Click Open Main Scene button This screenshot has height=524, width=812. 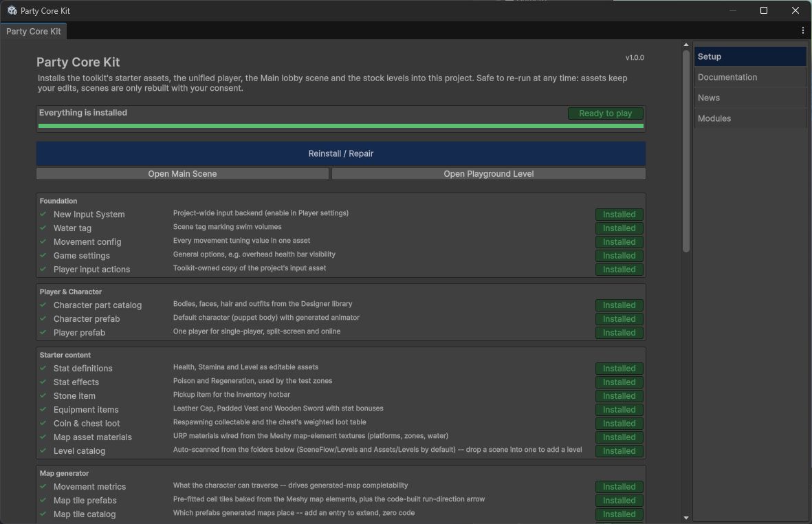182,174
